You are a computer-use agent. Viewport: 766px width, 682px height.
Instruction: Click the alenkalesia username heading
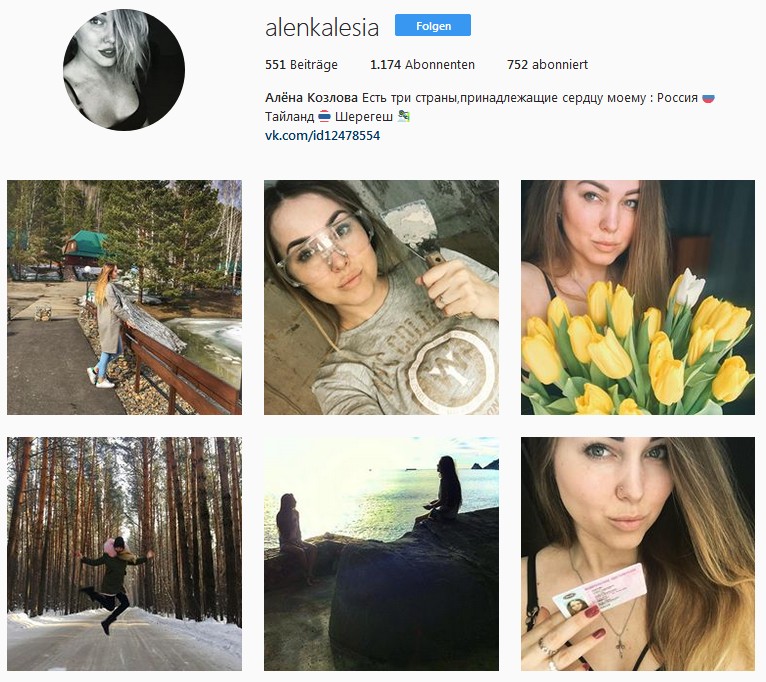(322, 27)
